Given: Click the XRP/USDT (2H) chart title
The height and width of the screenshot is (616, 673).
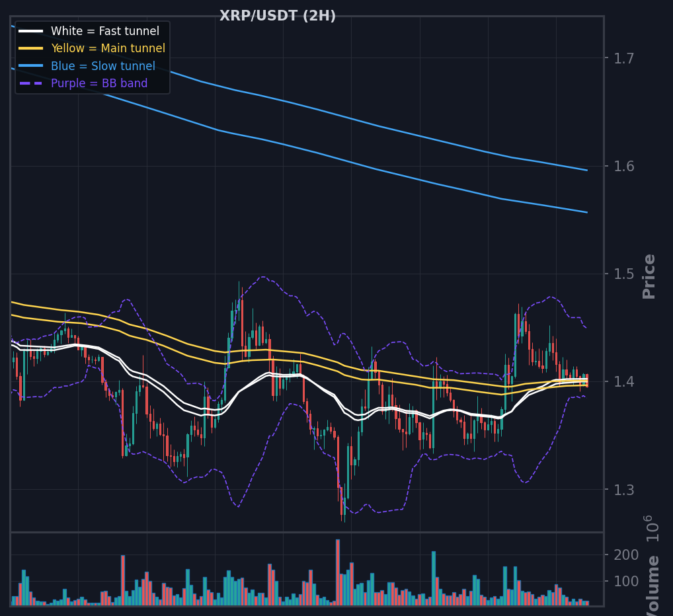Looking at the screenshot, I should point(277,16).
